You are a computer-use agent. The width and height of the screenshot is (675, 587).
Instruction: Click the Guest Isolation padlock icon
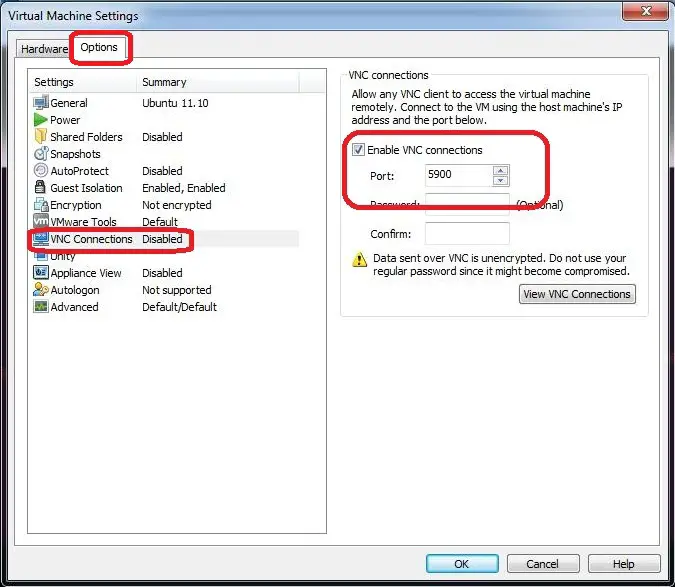40,187
